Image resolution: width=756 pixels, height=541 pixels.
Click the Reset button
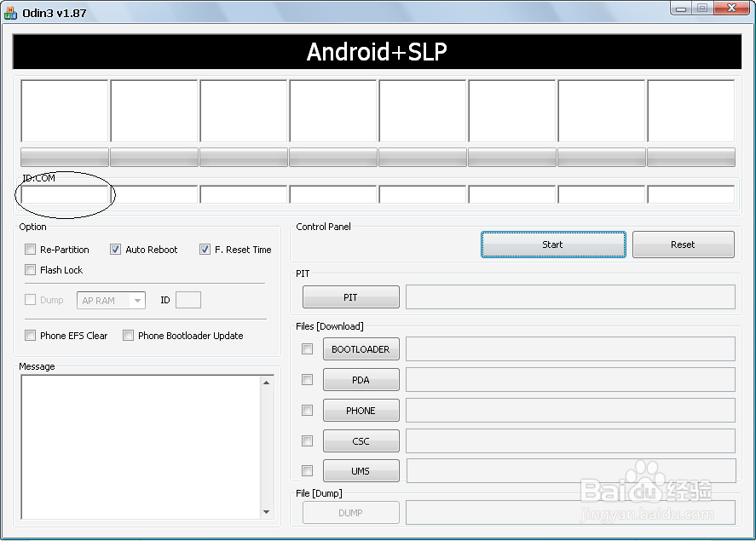click(x=683, y=245)
